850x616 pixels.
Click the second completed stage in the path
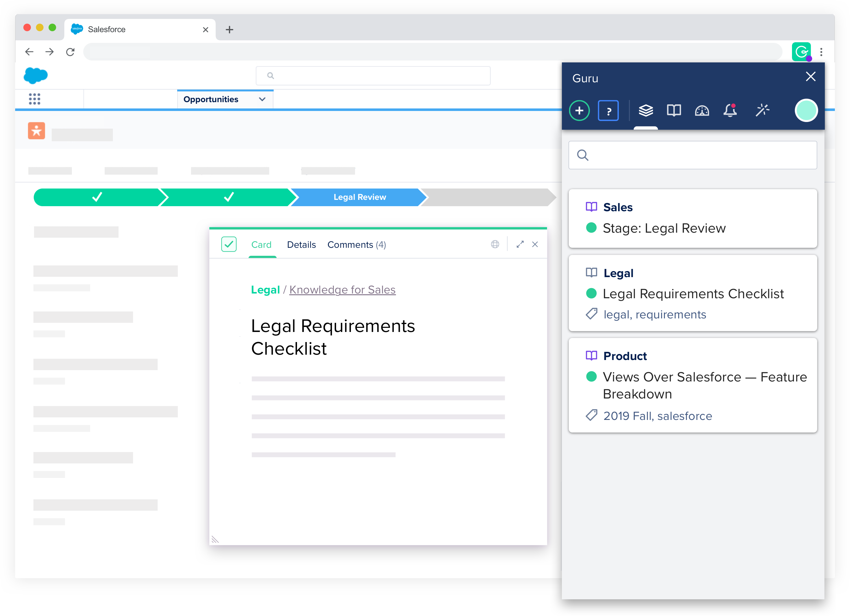[229, 197]
